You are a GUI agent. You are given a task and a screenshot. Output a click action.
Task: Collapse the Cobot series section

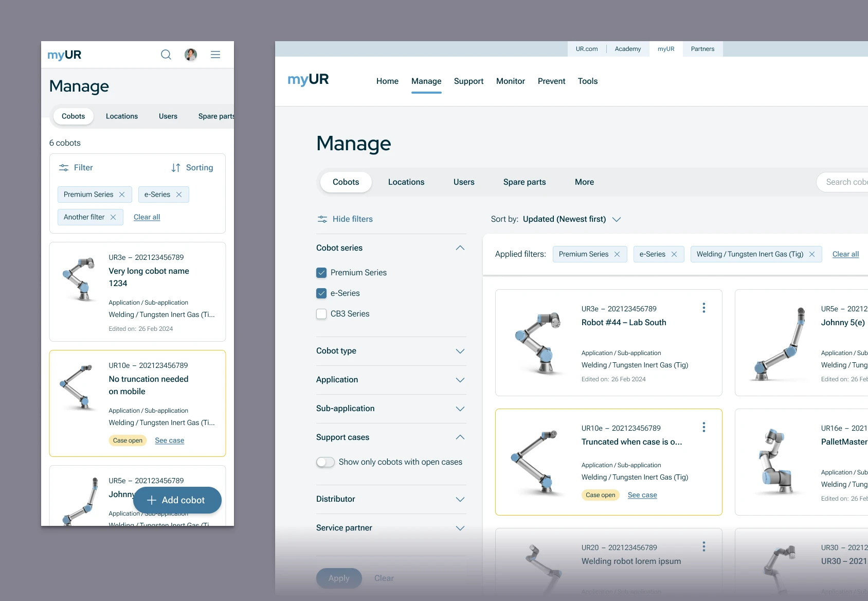[x=460, y=248]
